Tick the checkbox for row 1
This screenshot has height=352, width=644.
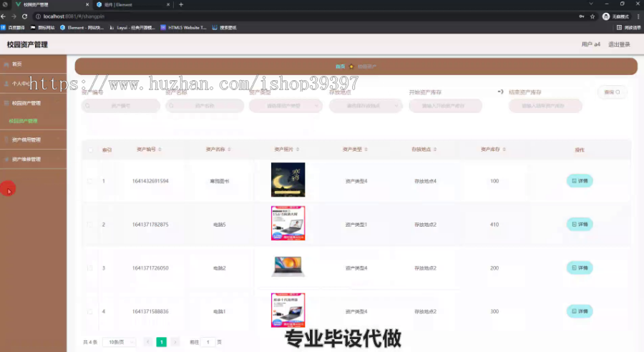[90, 181]
